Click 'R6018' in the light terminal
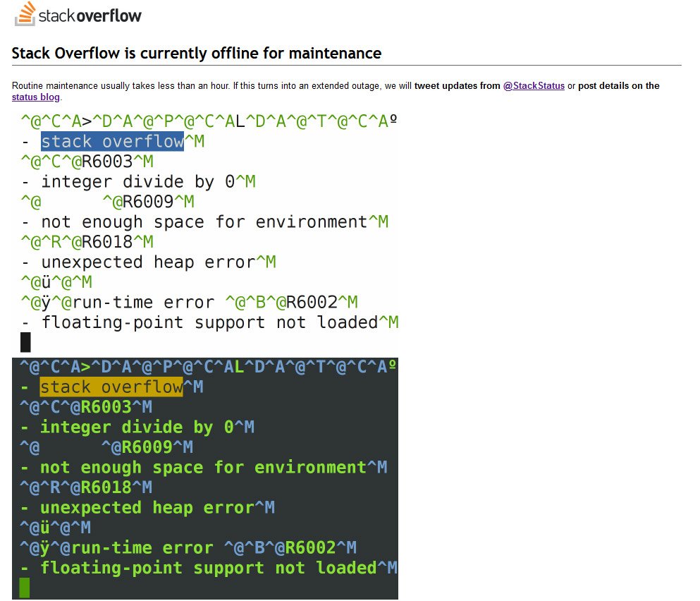 108,242
